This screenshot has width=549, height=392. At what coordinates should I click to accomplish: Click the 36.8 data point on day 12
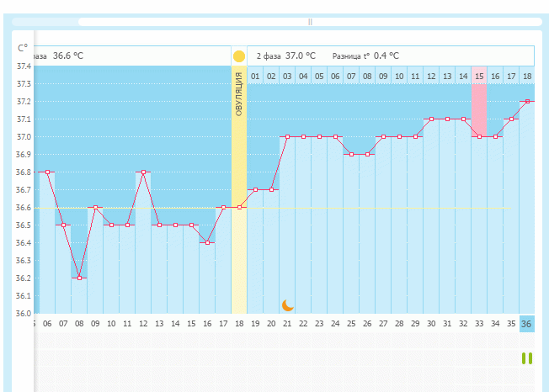(143, 172)
